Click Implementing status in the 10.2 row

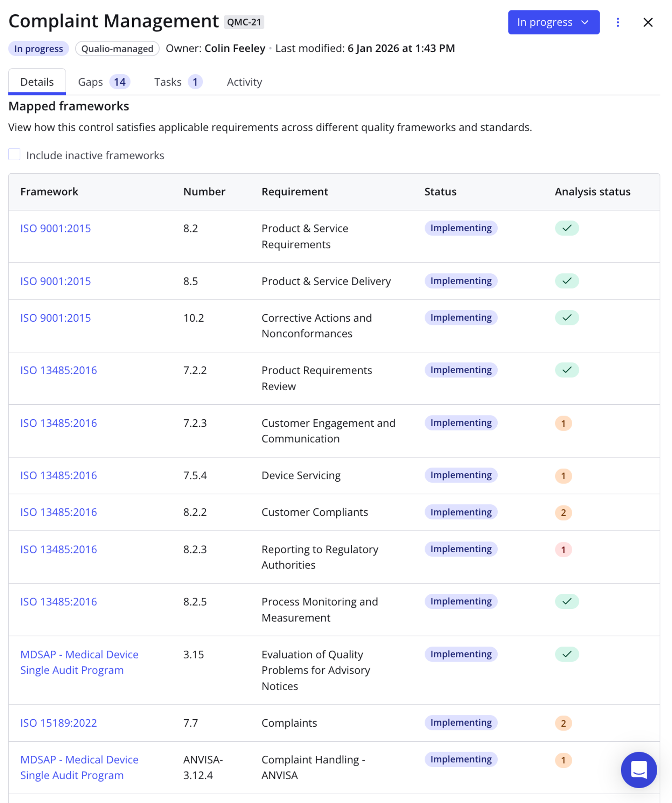[461, 317]
